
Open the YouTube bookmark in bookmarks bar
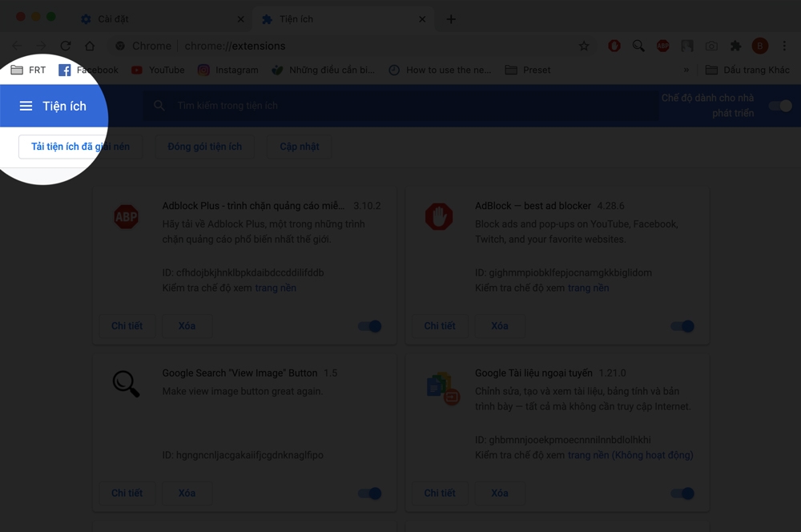point(158,70)
